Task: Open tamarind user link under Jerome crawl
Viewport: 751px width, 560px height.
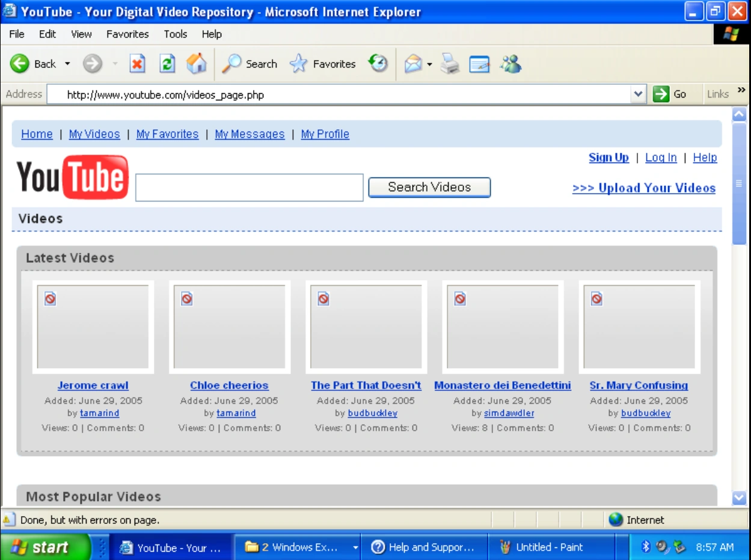Action: pyautogui.click(x=99, y=413)
